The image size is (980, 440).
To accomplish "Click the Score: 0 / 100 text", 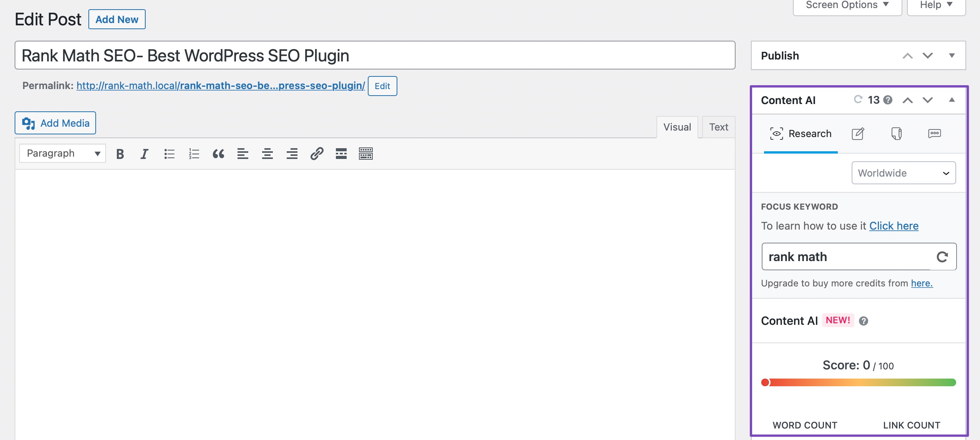I will 858,365.
